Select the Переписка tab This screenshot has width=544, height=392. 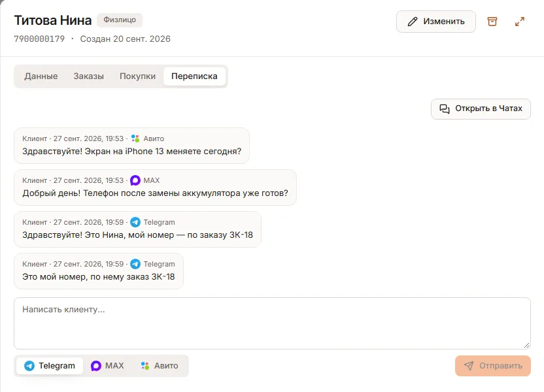click(x=194, y=76)
